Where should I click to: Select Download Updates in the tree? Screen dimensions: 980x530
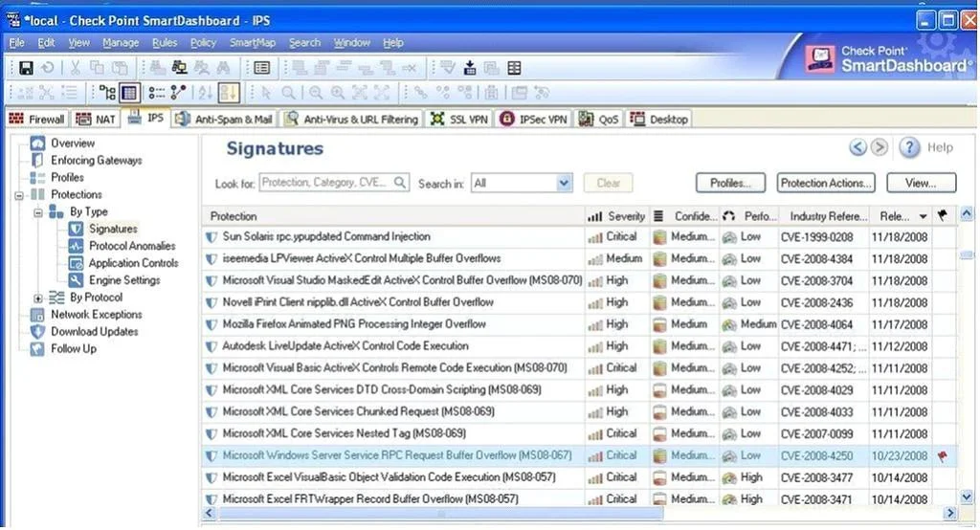tap(95, 331)
